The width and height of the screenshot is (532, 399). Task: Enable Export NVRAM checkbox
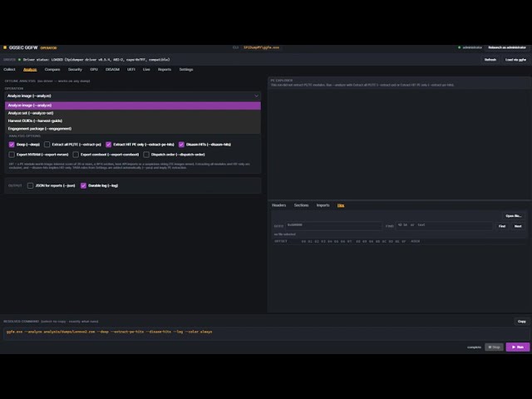[12, 155]
